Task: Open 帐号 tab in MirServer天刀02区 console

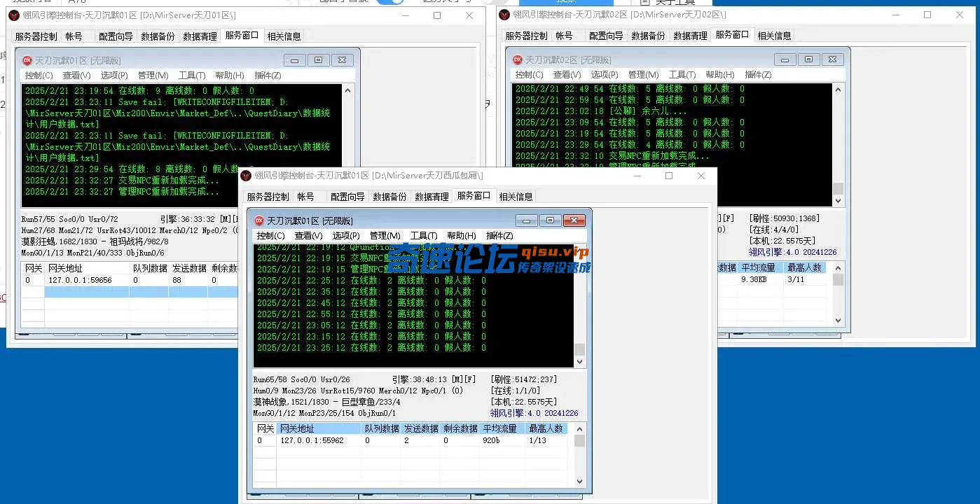Action: pos(564,36)
